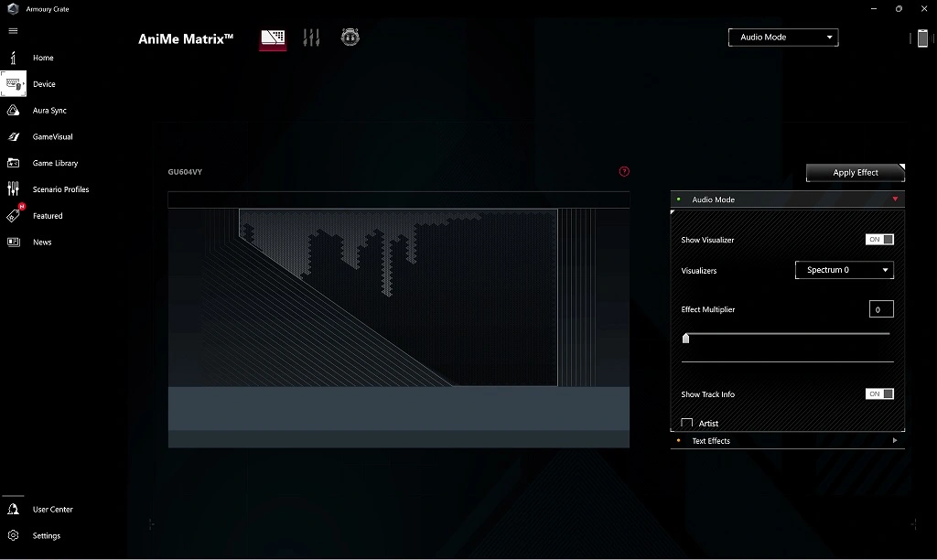The width and height of the screenshot is (937, 560).
Task: Open the Scenario Profiles sliders icon
Action: (13, 188)
